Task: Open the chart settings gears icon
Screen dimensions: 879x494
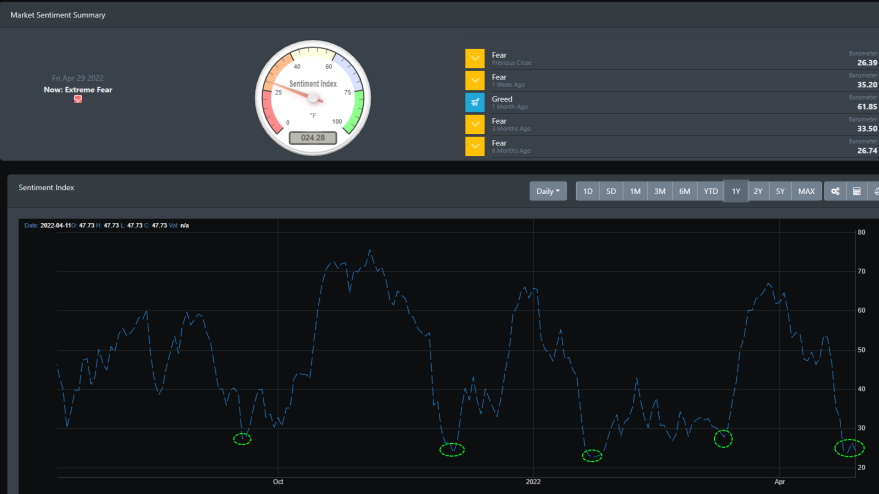Action: pyautogui.click(x=835, y=191)
